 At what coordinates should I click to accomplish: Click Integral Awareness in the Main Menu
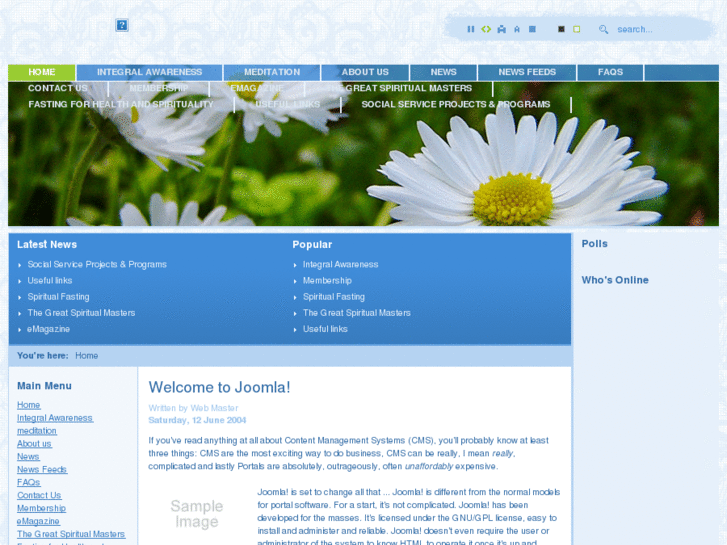coord(55,418)
